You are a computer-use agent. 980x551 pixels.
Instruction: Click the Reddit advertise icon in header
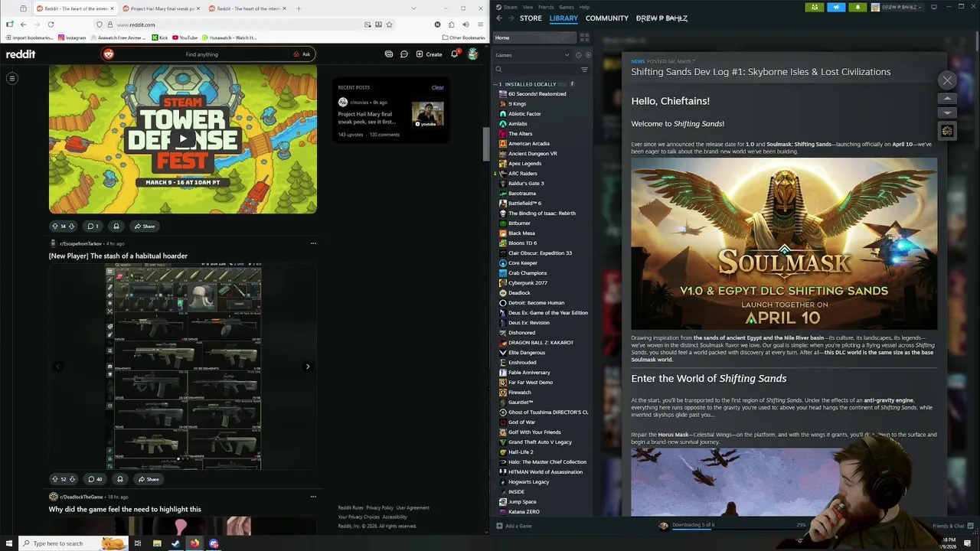coord(389,54)
